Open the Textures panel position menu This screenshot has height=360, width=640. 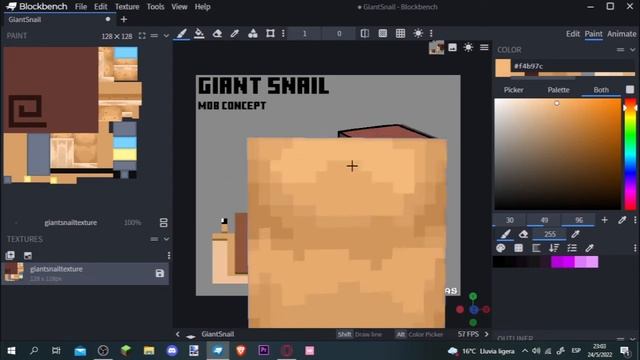pyautogui.click(x=154, y=239)
